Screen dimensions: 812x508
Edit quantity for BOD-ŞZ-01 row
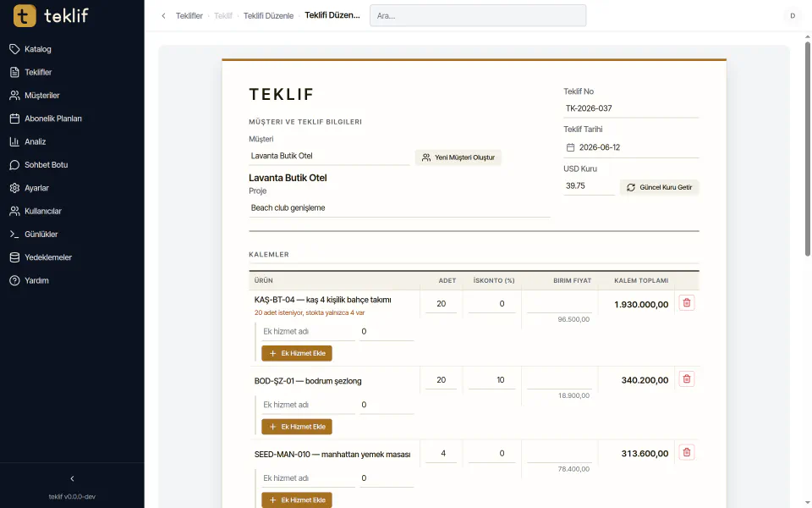[x=442, y=380]
